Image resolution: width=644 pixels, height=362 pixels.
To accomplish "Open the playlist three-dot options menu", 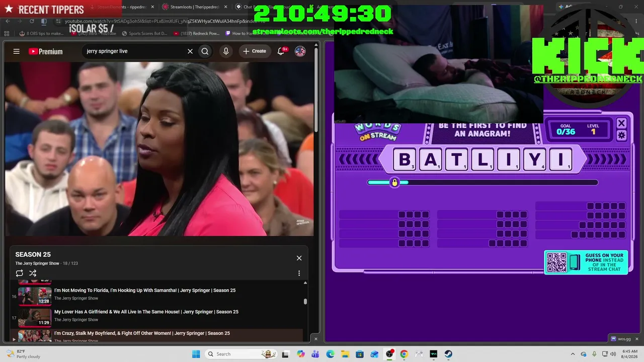I will point(299,273).
